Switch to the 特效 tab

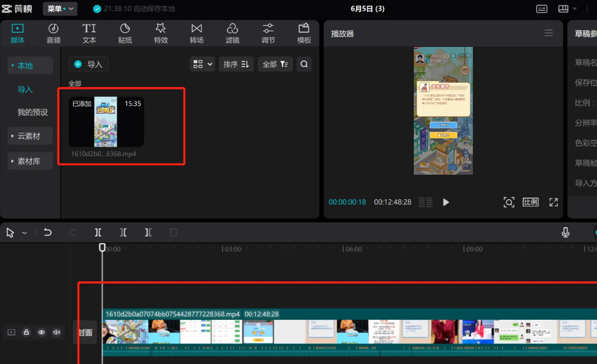(x=161, y=33)
